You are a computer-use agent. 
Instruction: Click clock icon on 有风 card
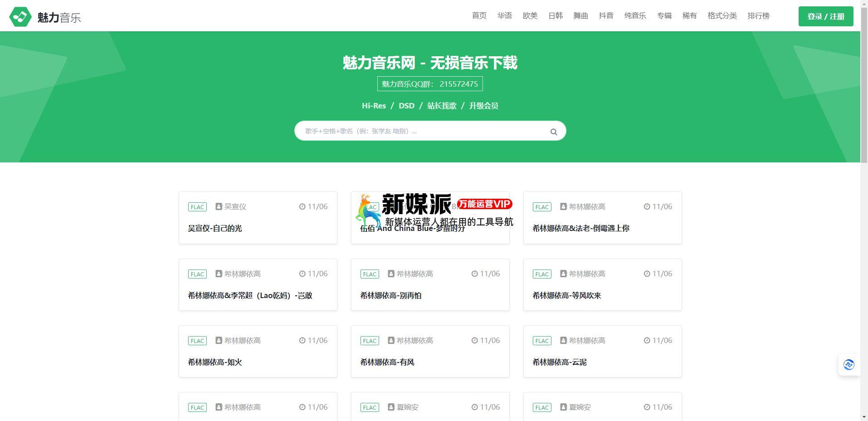[x=474, y=340]
